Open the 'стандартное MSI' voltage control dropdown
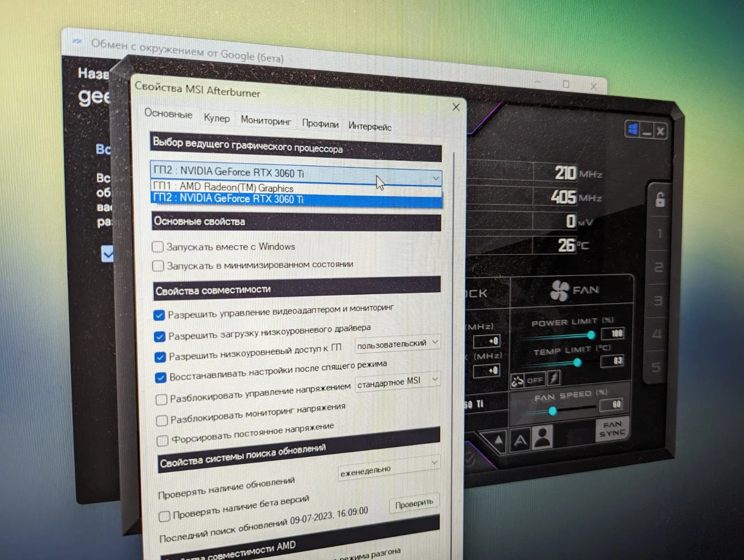The width and height of the screenshot is (744, 560). (x=398, y=382)
